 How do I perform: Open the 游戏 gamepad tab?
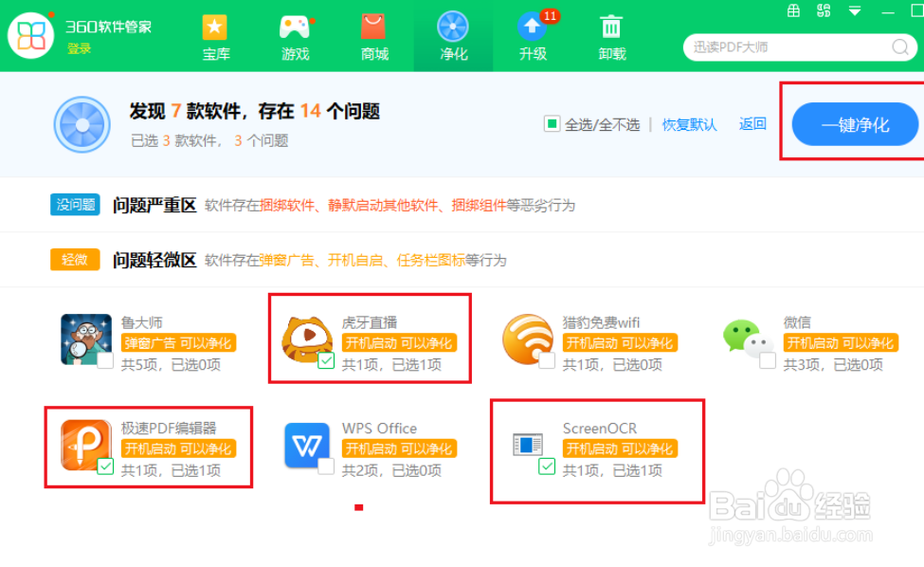[296, 38]
